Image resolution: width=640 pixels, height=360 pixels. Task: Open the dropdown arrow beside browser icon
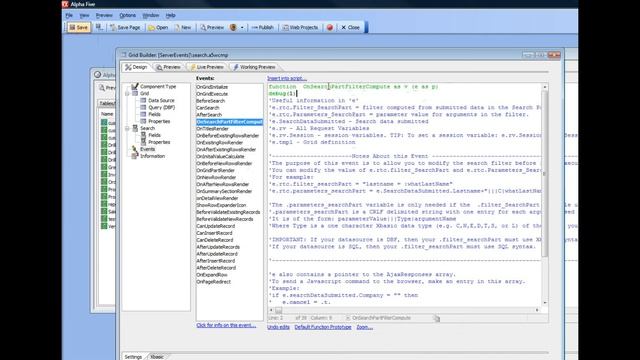242,28
